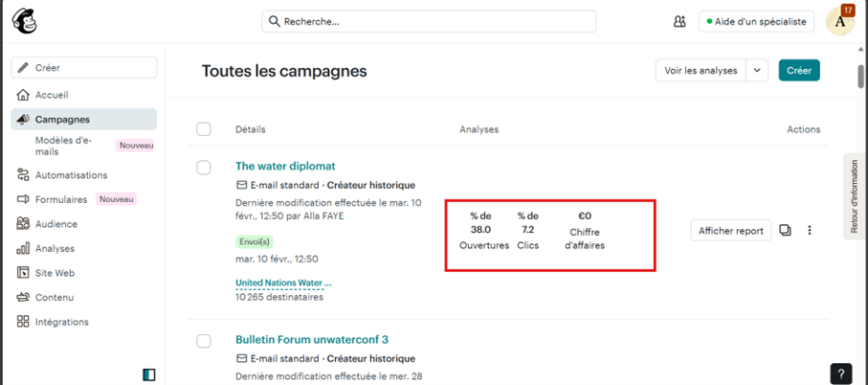Screen dimensions: 868x385
Task: Open the three-dot menu for The water diplomat
Action: (810, 230)
